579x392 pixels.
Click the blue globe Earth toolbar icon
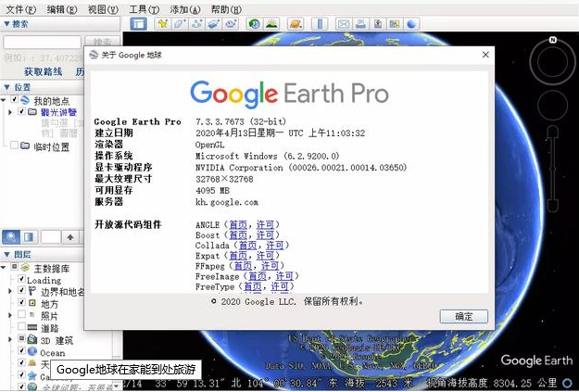(x=411, y=24)
